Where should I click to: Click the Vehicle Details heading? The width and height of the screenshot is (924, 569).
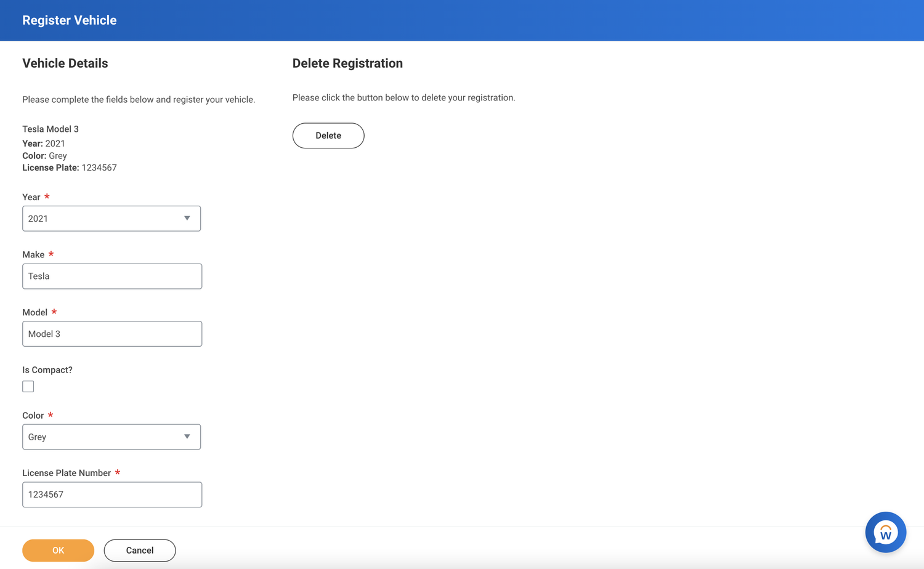coord(65,63)
